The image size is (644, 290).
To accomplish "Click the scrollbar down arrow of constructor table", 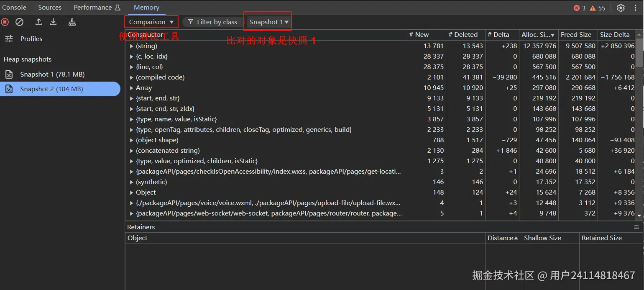I will click(x=639, y=215).
